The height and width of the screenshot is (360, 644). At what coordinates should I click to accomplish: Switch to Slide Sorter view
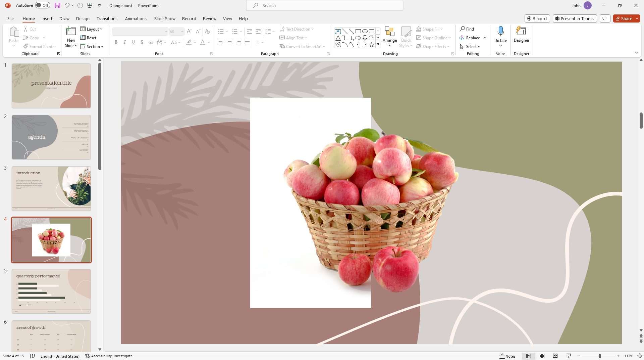[542, 356]
